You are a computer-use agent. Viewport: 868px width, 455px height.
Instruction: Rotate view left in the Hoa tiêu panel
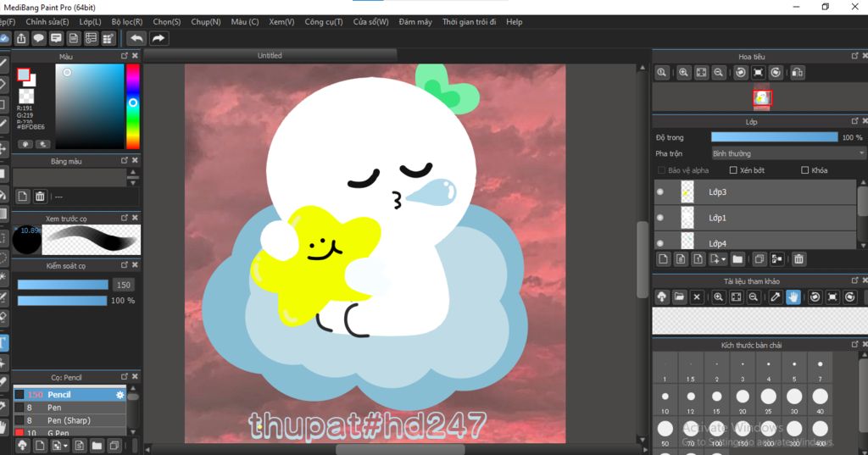tap(741, 73)
